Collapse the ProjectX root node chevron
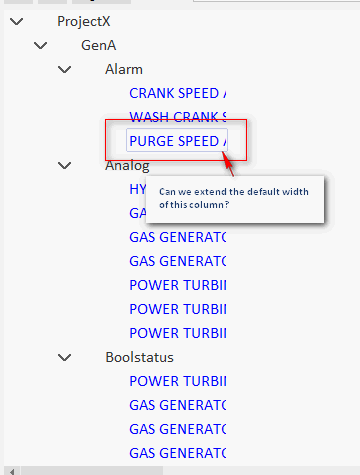Viewport: 360px width, 475px height. (17, 22)
